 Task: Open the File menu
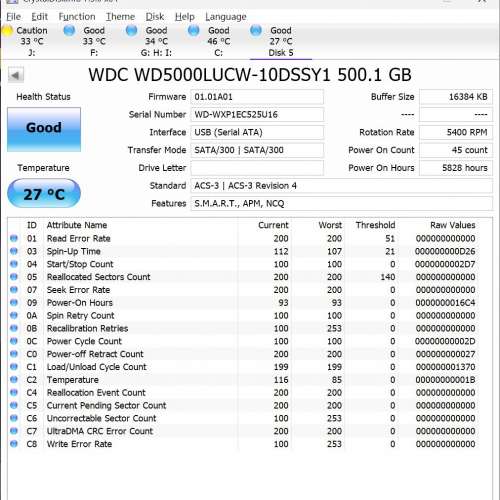pos(14,17)
